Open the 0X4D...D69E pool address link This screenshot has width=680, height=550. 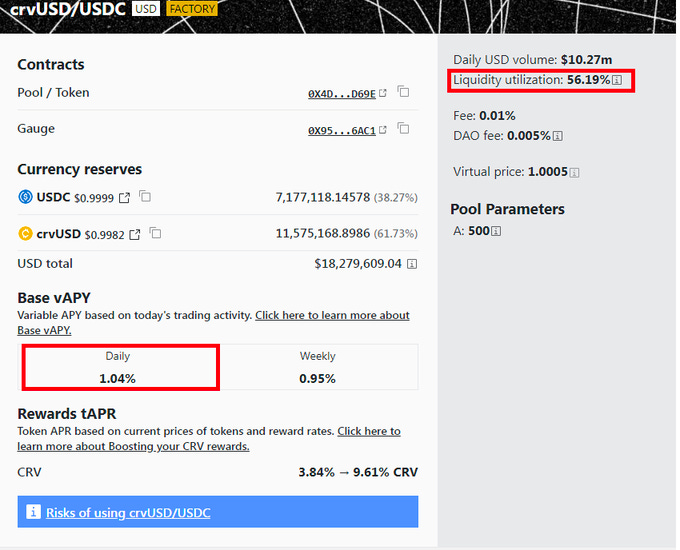342,94
